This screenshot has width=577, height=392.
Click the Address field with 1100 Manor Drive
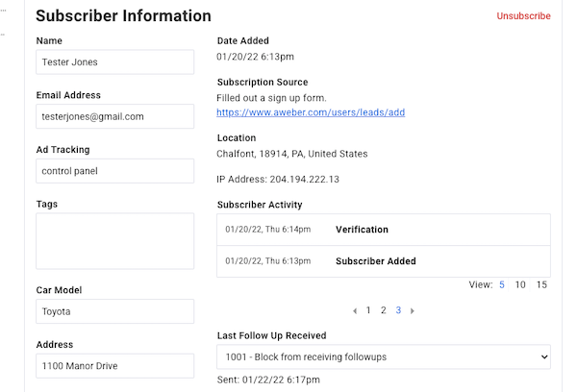point(114,366)
